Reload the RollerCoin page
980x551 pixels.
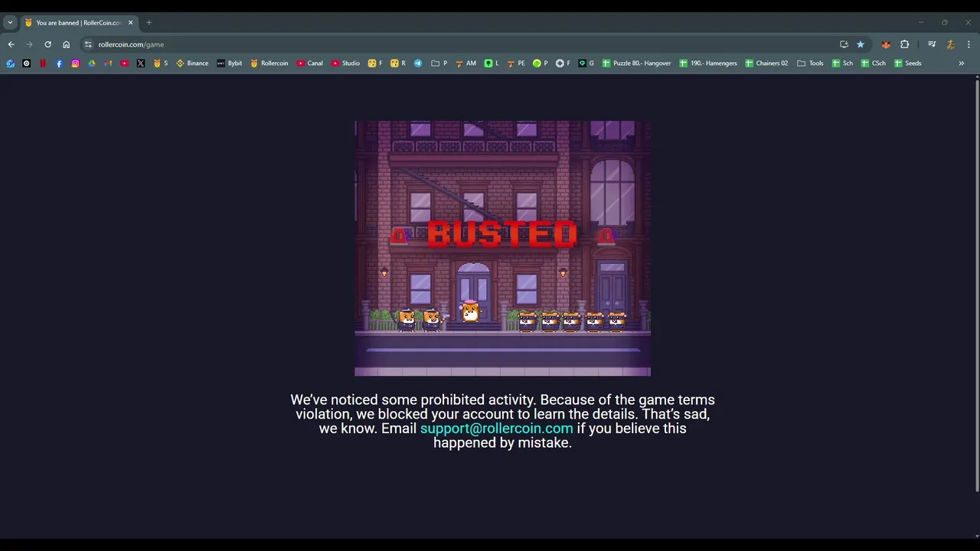(47, 44)
